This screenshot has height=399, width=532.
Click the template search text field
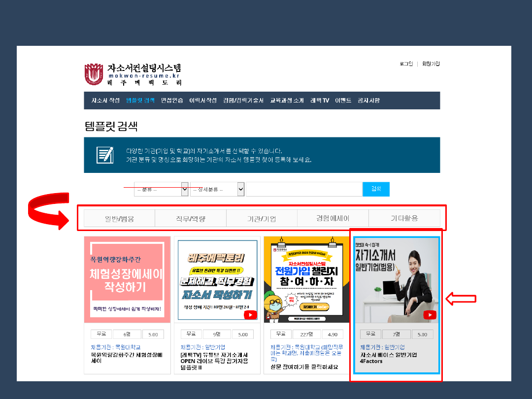304,189
